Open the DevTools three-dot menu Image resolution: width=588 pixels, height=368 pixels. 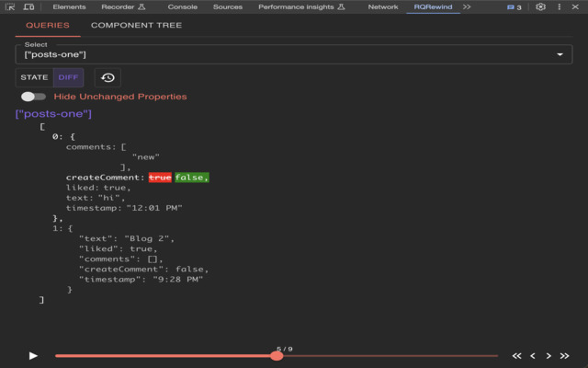pos(560,6)
